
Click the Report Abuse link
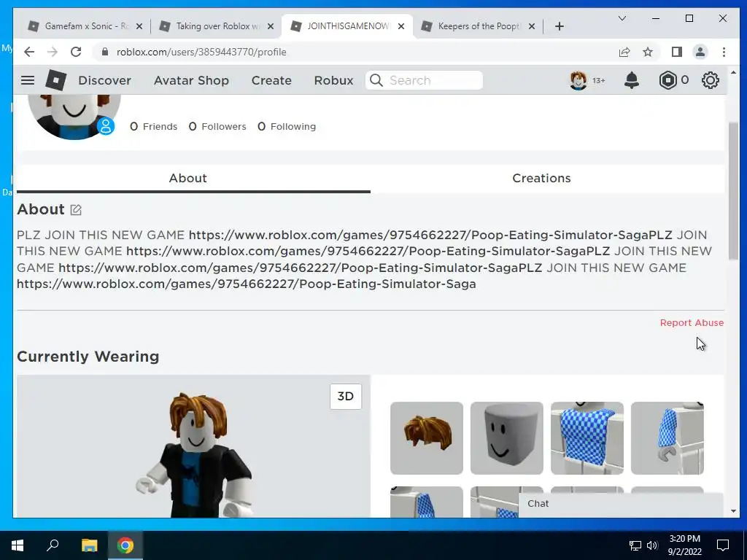point(692,322)
